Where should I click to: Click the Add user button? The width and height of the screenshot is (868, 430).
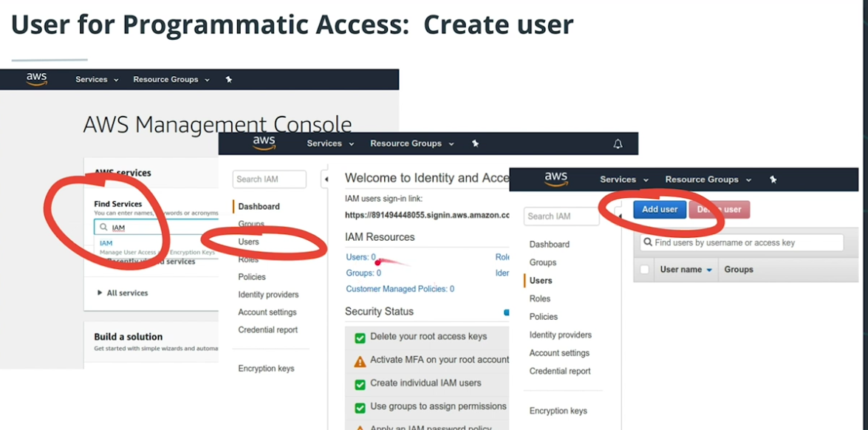660,210
